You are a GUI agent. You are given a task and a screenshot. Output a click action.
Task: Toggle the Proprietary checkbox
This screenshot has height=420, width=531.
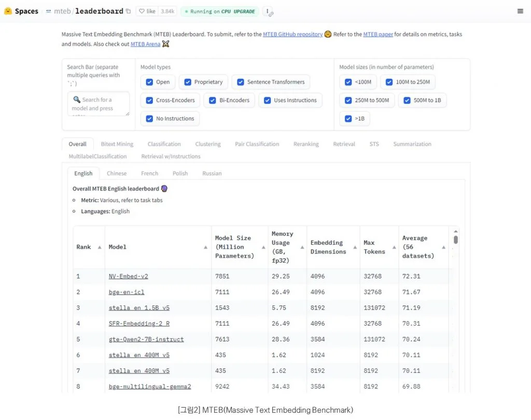(188, 82)
